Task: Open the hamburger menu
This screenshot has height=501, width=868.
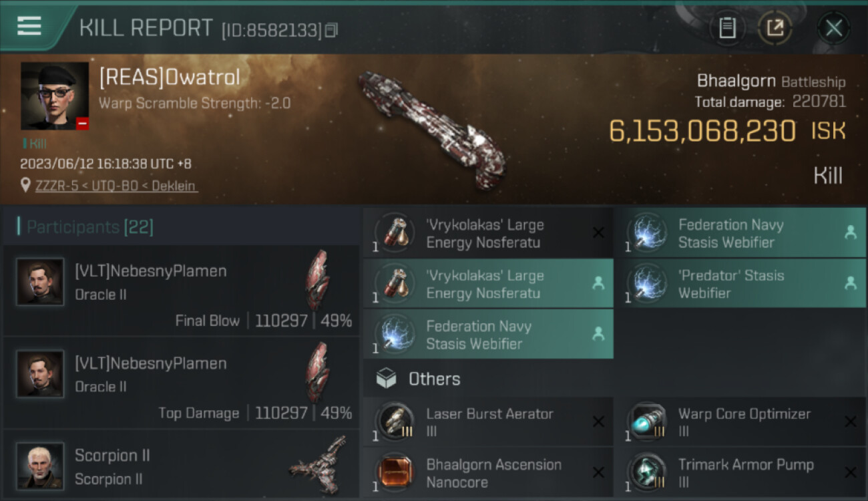Action: 29,27
